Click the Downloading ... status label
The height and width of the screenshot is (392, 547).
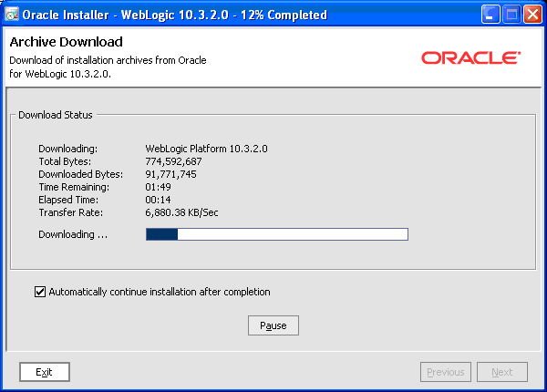click(x=73, y=234)
